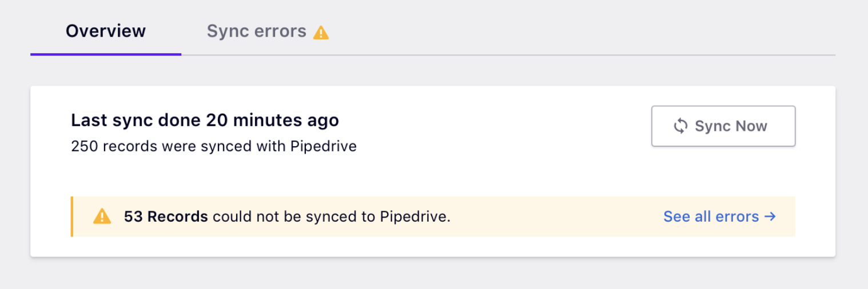Click warning icon beside Sync errors tab
868x289 pixels.
321,33
